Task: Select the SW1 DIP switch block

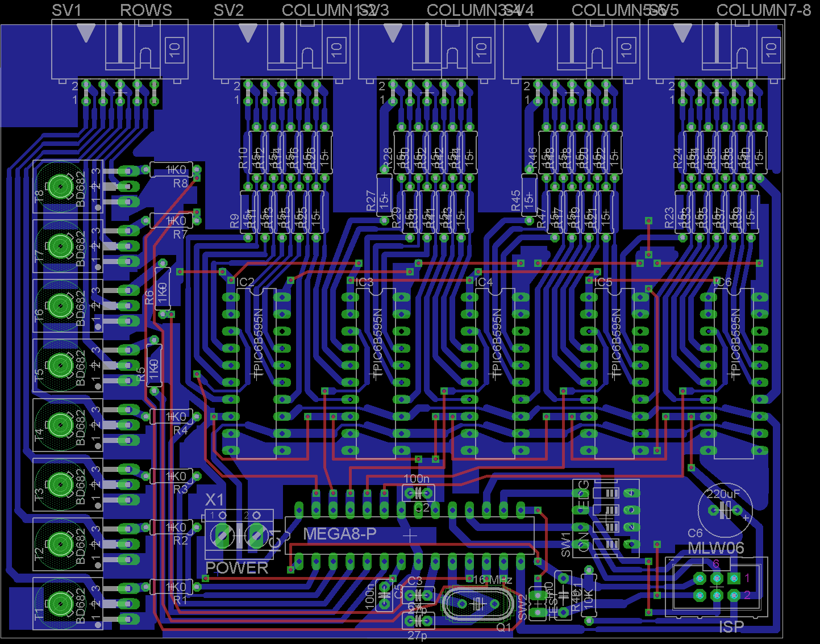Action: (606, 518)
